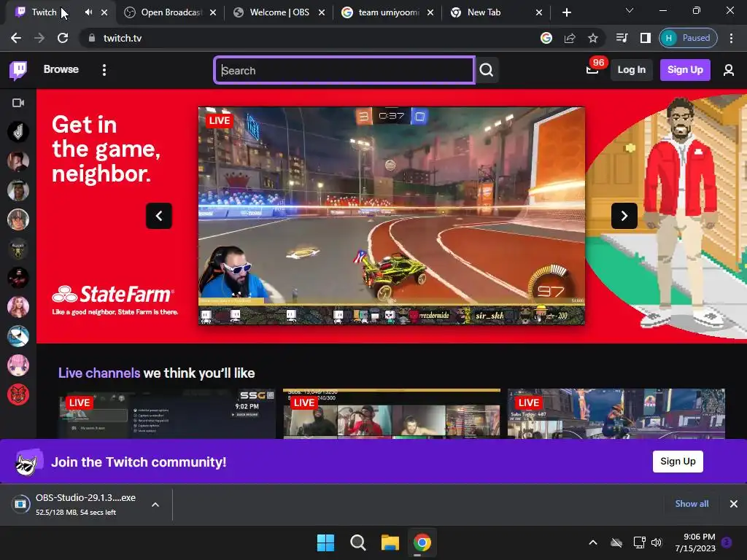Expand OBS-Studio download options chevron
Screen dimensions: 747x560
pos(155,505)
